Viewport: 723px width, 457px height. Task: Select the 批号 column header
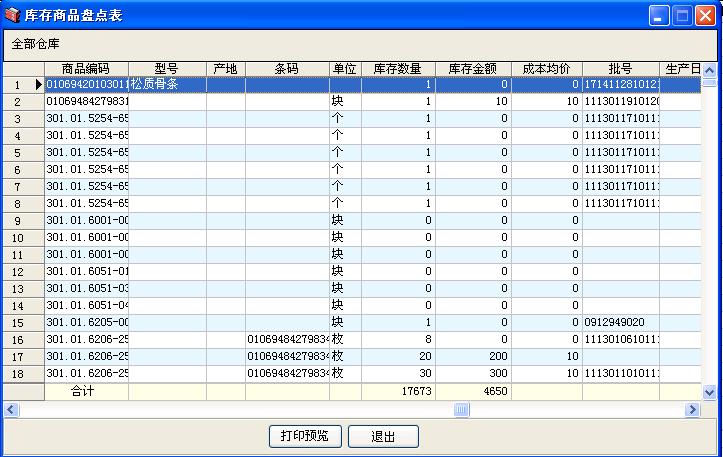(620, 69)
